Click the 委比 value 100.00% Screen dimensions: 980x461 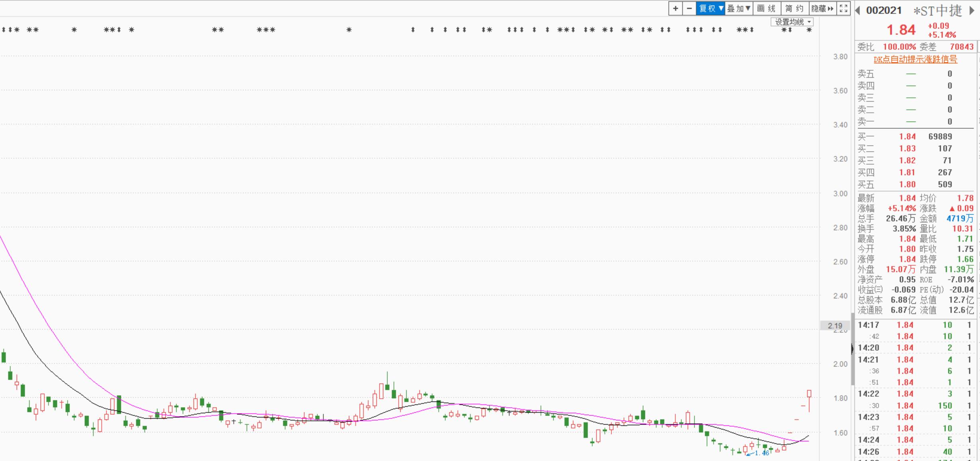tap(899, 47)
